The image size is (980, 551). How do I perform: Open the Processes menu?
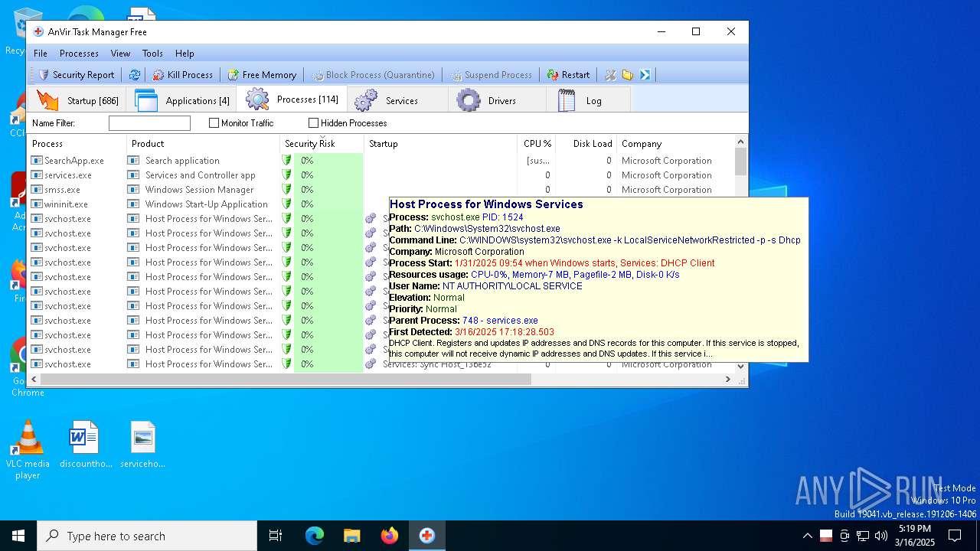click(79, 54)
